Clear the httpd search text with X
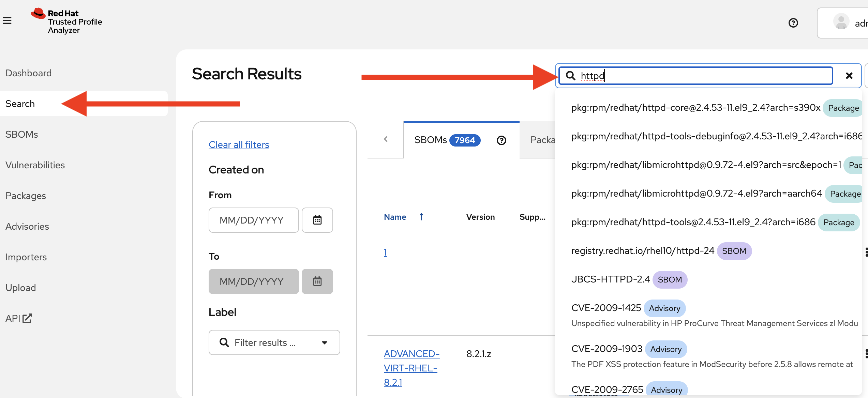This screenshot has height=398, width=868. pos(849,76)
